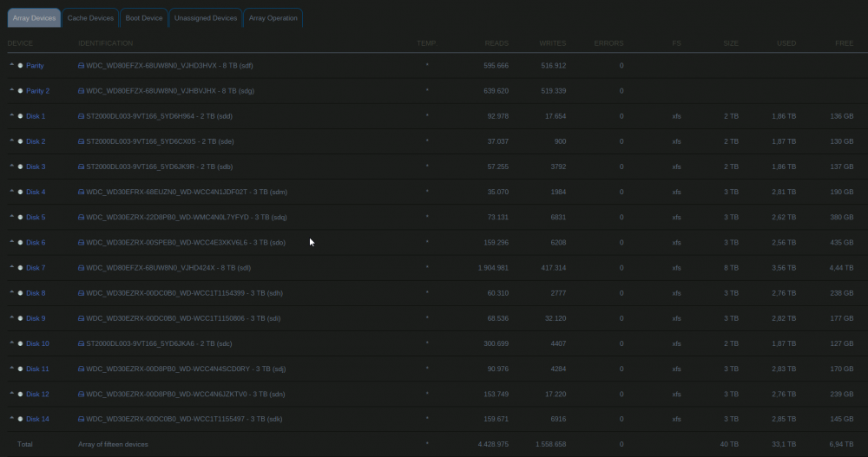The width and height of the screenshot is (868, 457).
Task: Click the disk icon in Parity 2 row
Action: [x=81, y=91]
